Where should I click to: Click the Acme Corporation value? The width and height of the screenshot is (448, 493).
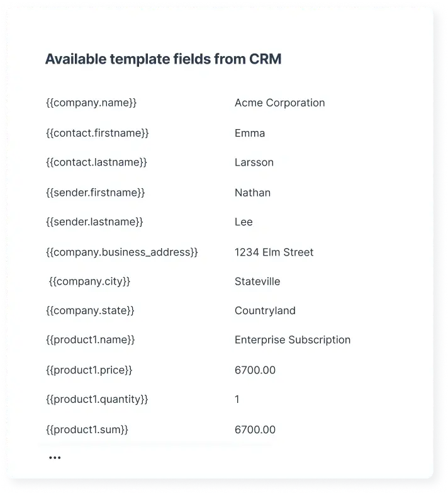coord(279,103)
